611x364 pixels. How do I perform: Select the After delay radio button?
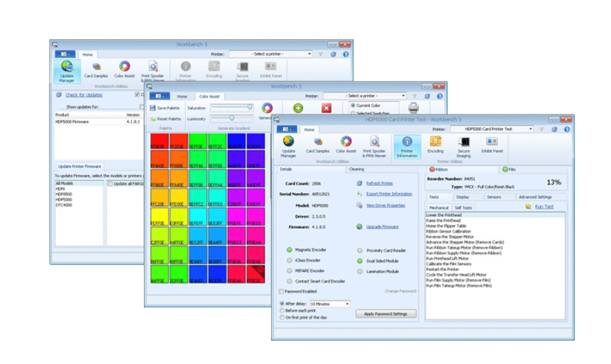tap(282, 303)
